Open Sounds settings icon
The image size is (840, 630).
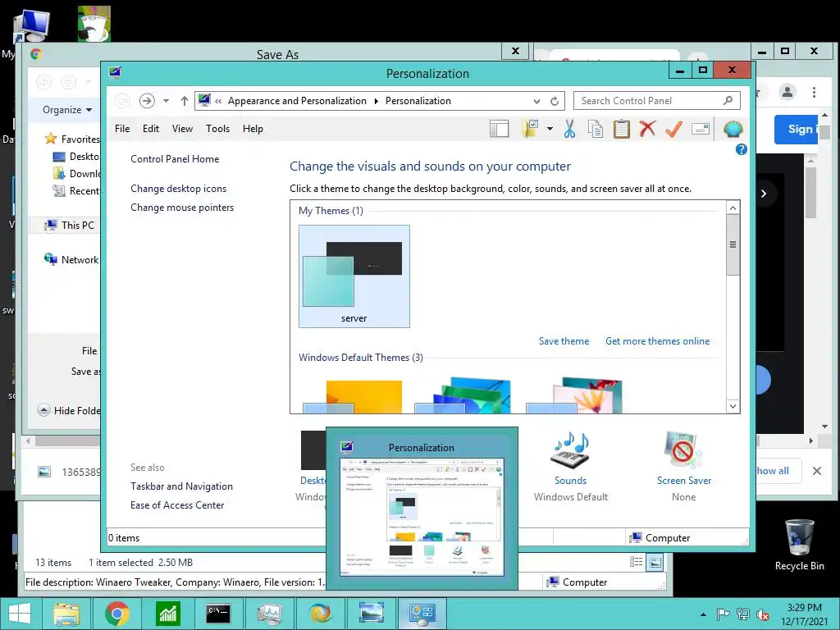point(570,450)
